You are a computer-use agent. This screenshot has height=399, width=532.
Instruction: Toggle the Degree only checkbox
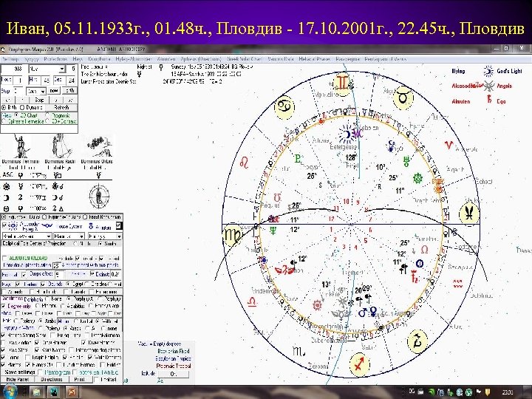pos(4,307)
